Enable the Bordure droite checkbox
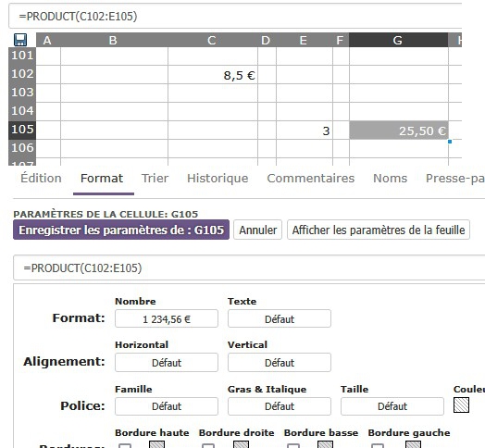485x448 pixels. coord(208,446)
